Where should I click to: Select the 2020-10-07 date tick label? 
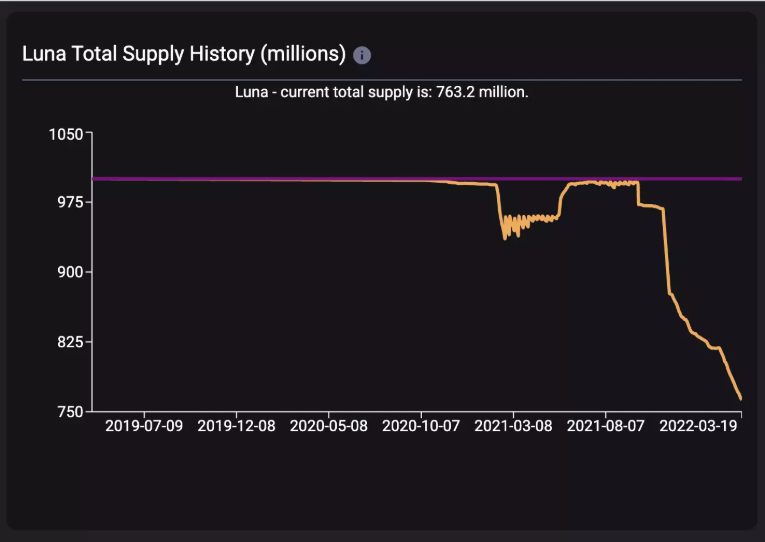421,426
